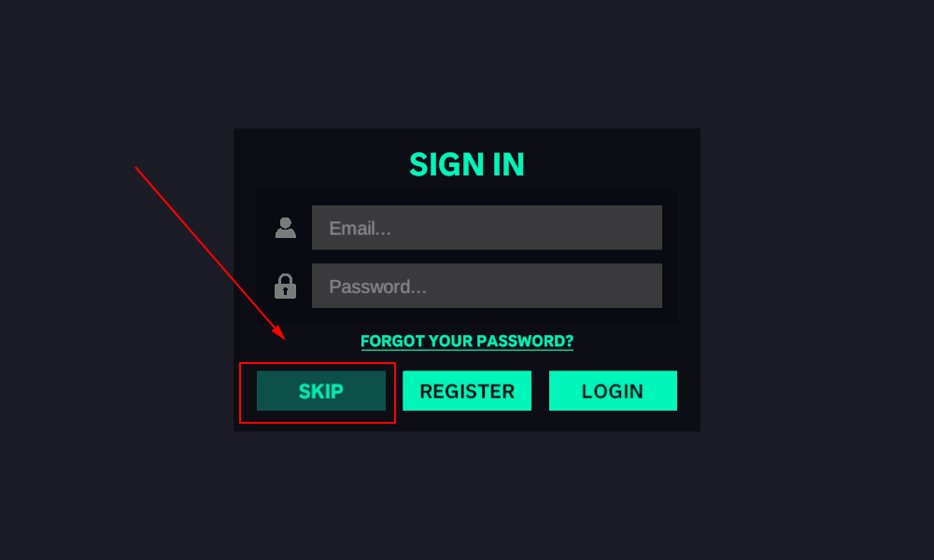Create an account via the Register button
This screenshot has width=934, height=560.
(x=467, y=390)
